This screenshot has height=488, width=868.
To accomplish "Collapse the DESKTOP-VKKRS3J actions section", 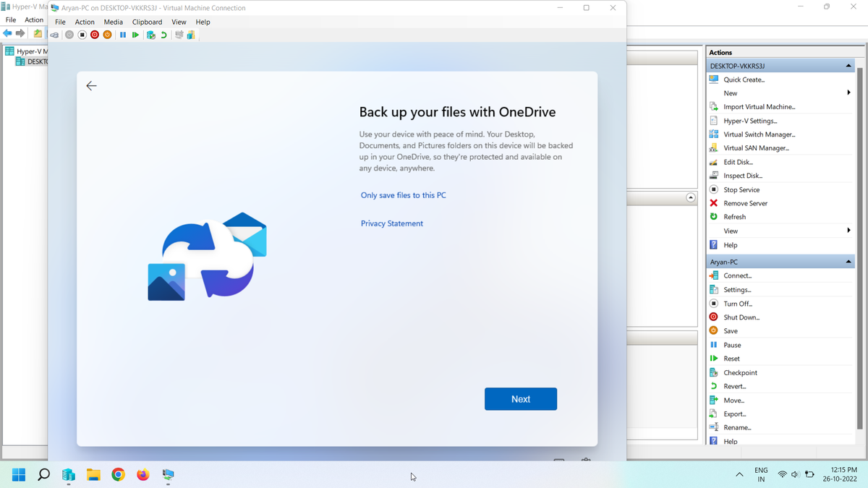I will pyautogui.click(x=848, y=66).
